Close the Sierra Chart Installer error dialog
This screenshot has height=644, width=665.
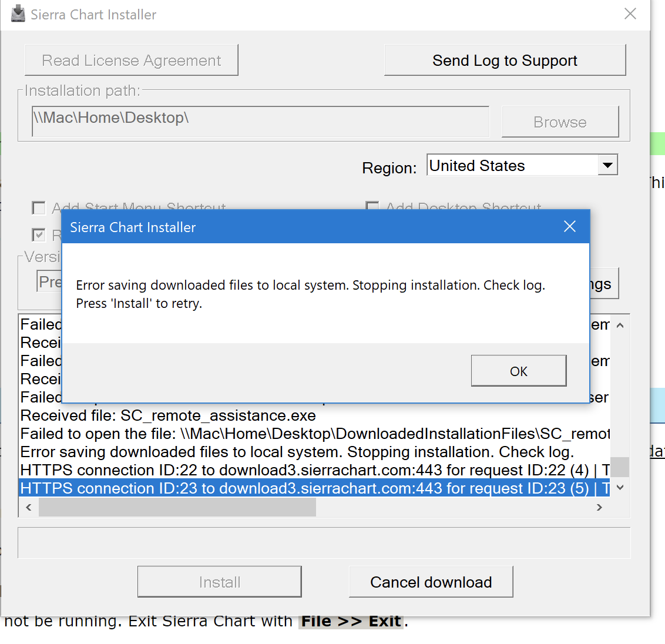pos(570,227)
